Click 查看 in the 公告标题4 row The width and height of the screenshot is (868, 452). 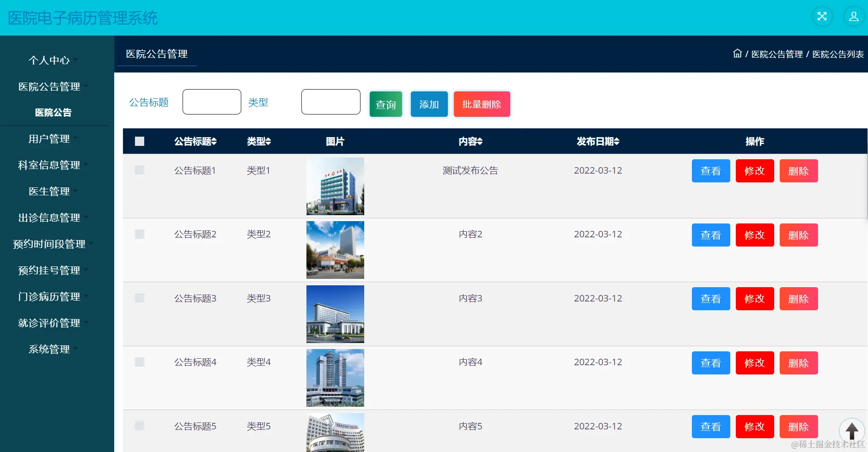711,363
